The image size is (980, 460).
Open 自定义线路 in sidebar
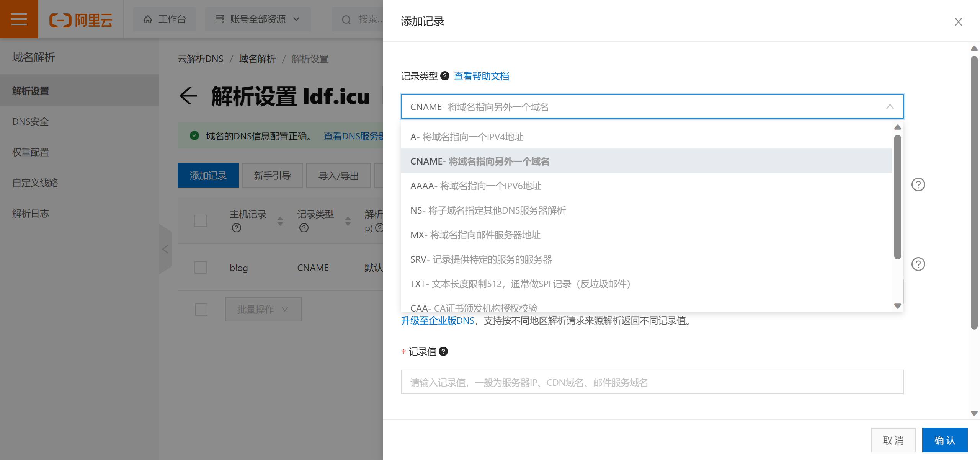tap(80, 183)
